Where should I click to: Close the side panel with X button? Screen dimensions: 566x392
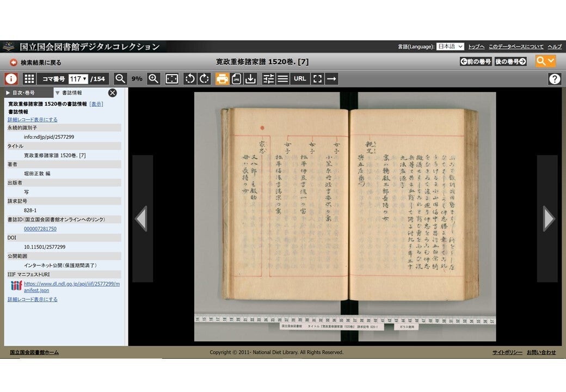tap(113, 93)
